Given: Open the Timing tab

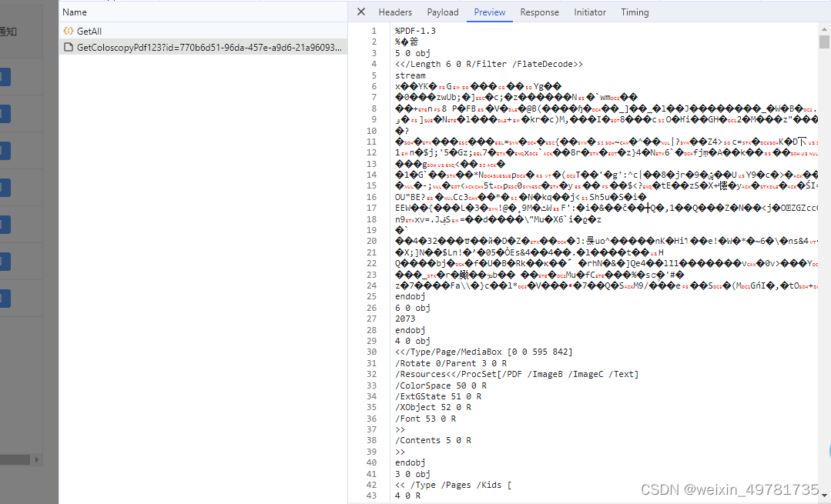Looking at the screenshot, I should (x=635, y=12).
